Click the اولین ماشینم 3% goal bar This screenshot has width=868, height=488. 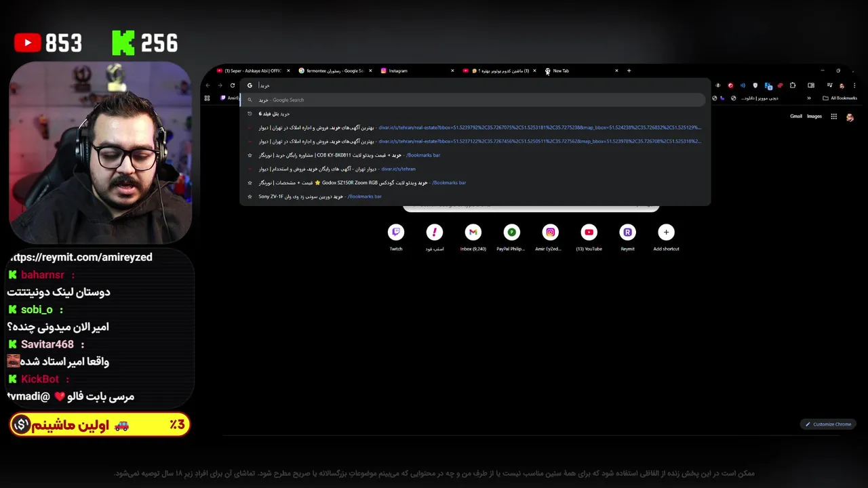(x=100, y=425)
